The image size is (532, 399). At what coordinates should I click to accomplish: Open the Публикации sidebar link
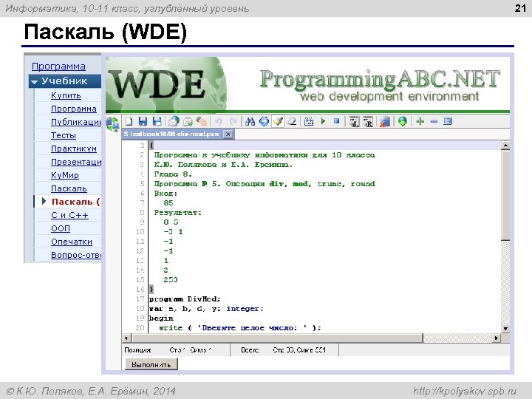[76, 122]
